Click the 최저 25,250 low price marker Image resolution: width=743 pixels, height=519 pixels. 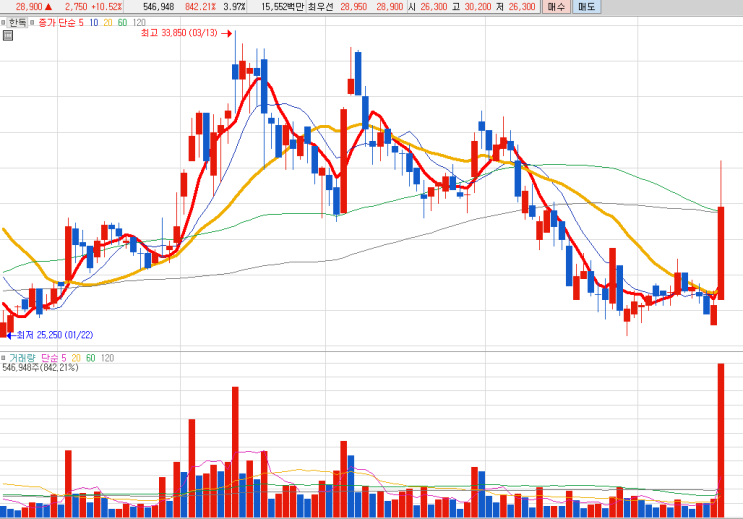(x=55, y=335)
